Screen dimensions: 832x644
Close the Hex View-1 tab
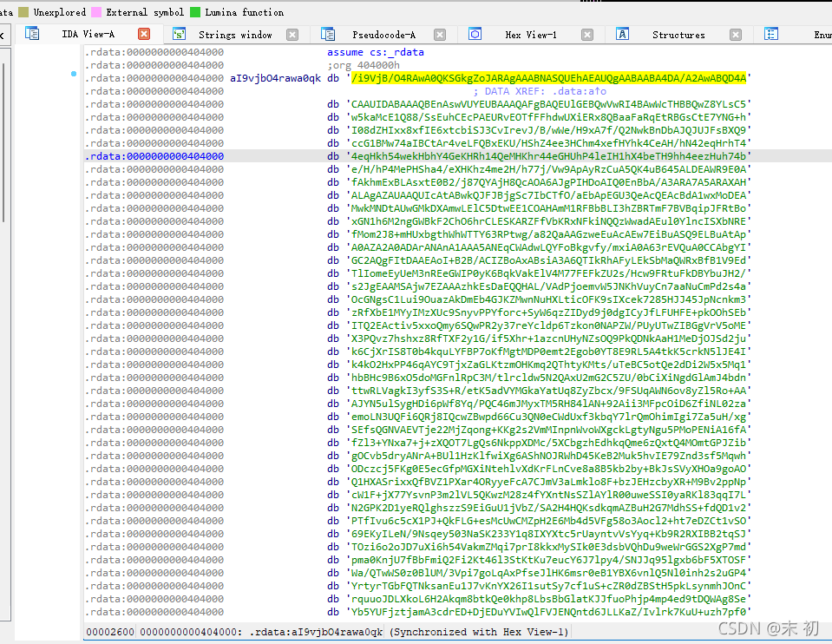pyautogui.click(x=588, y=35)
